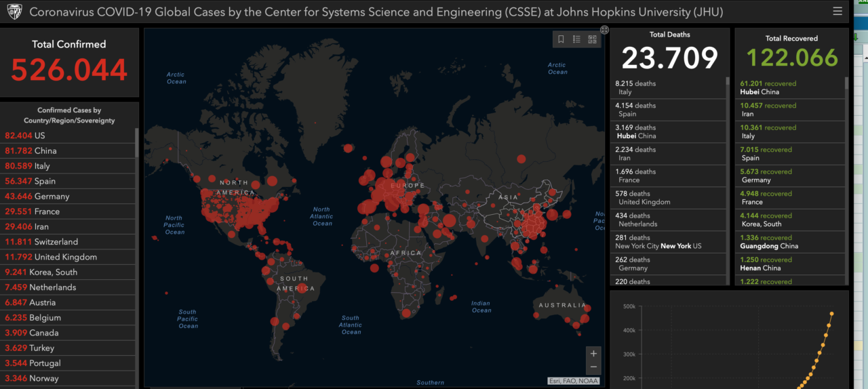Open the map bookmarks tool
This screenshot has height=389, width=868.
point(561,39)
